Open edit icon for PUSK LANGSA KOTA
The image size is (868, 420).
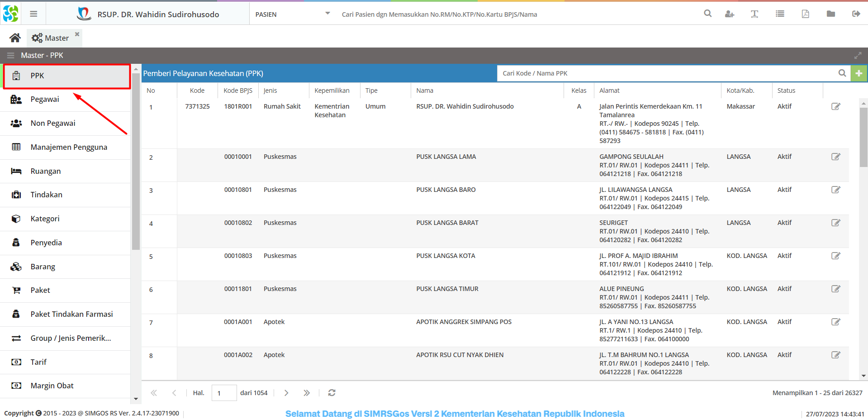pos(835,256)
